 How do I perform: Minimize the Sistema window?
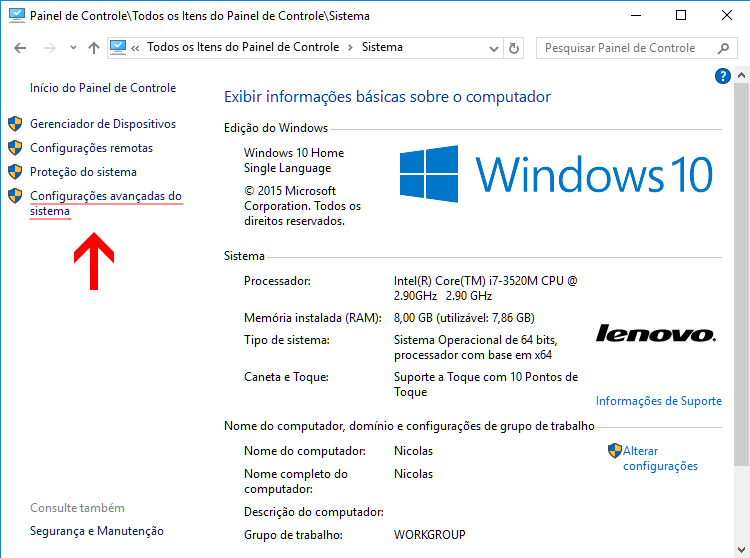[636, 15]
